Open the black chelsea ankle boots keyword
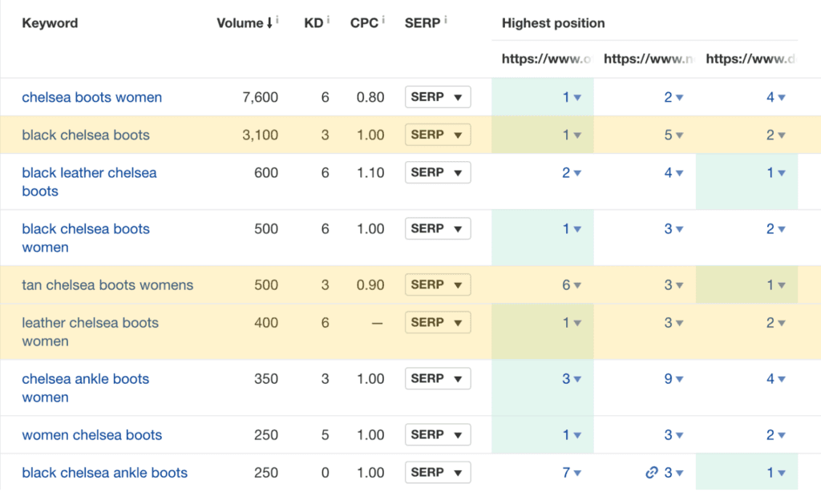 point(105,473)
